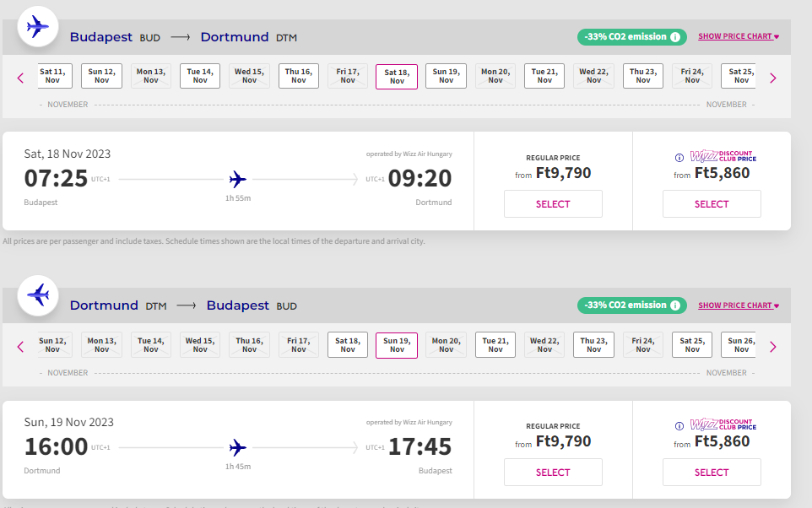
Task: Choose return date Sat 18 Nov
Action: [348, 345]
